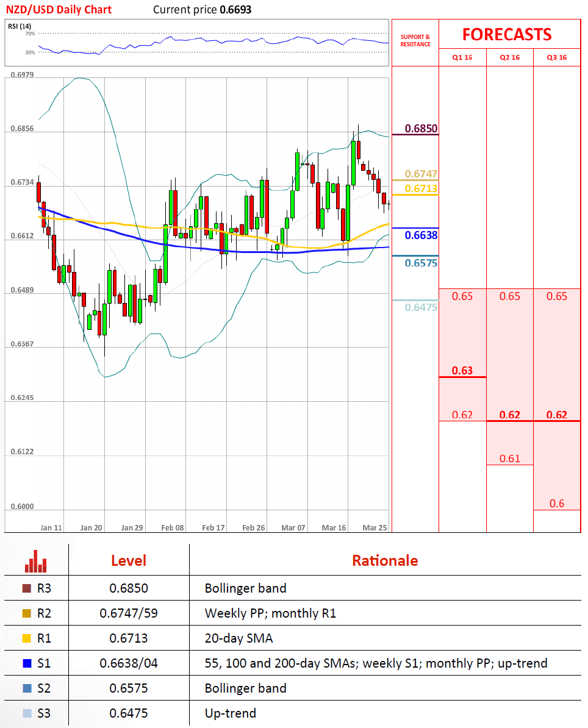588x728 pixels.
Task: Click the 0.61 forecast low in Q2 16
Action: point(509,459)
